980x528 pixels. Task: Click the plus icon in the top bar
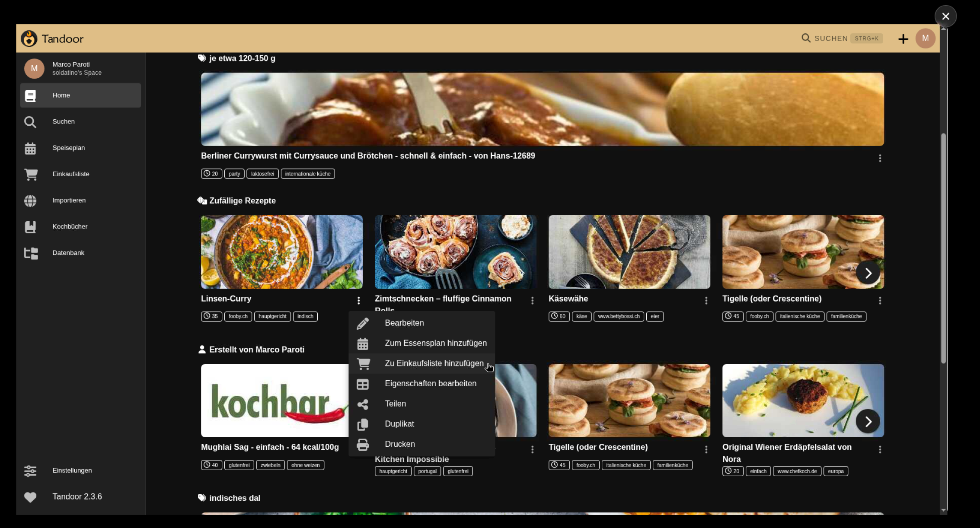(x=903, y=39)
